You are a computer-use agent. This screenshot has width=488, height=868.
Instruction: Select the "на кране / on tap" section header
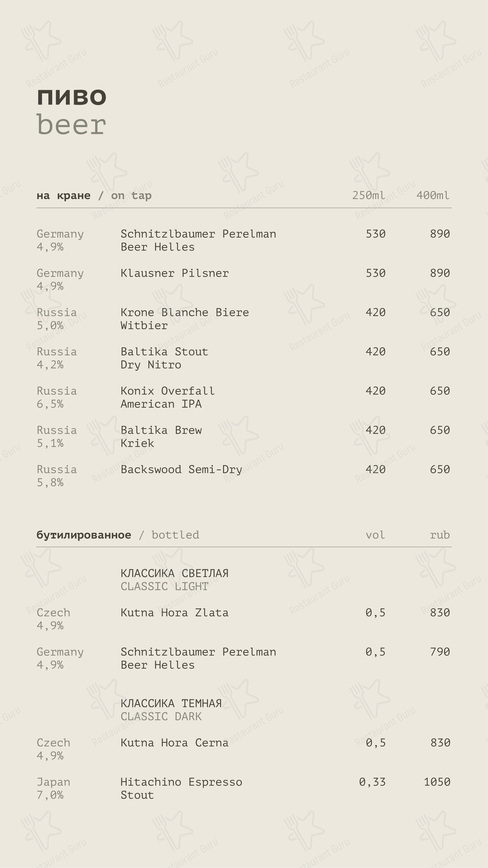point(94,195)
